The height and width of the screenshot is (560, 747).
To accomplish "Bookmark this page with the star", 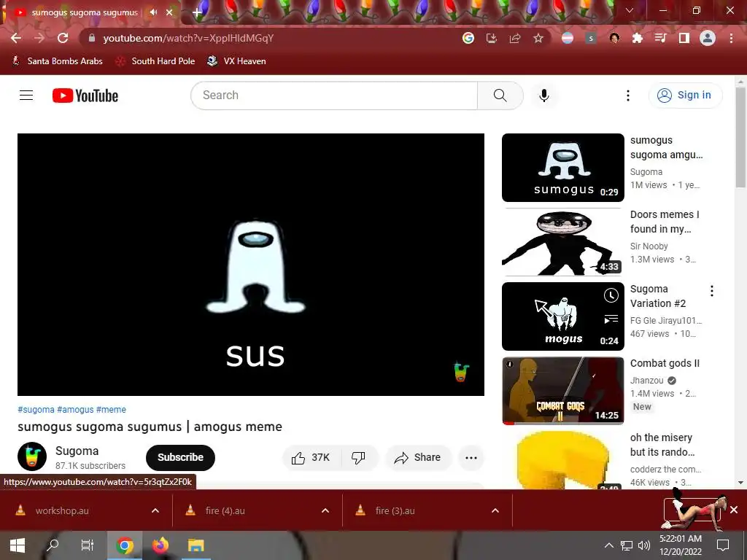I will [538, 38].
